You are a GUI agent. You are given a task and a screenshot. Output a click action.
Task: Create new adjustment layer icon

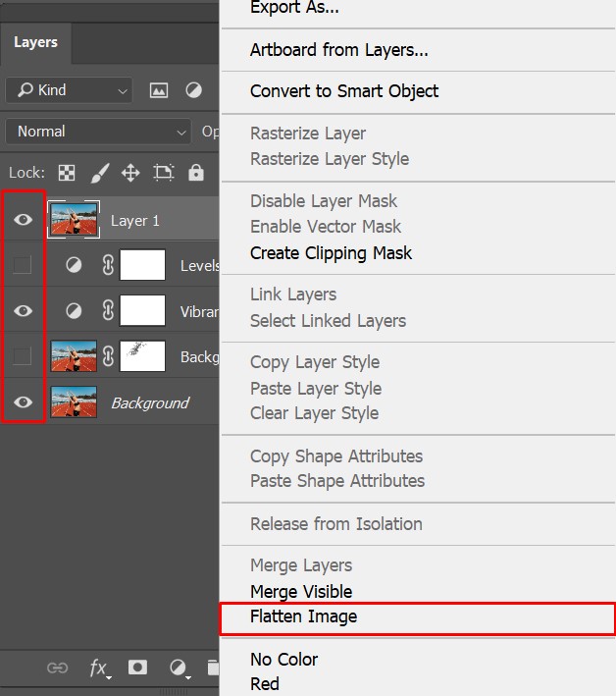click(179, 668)
